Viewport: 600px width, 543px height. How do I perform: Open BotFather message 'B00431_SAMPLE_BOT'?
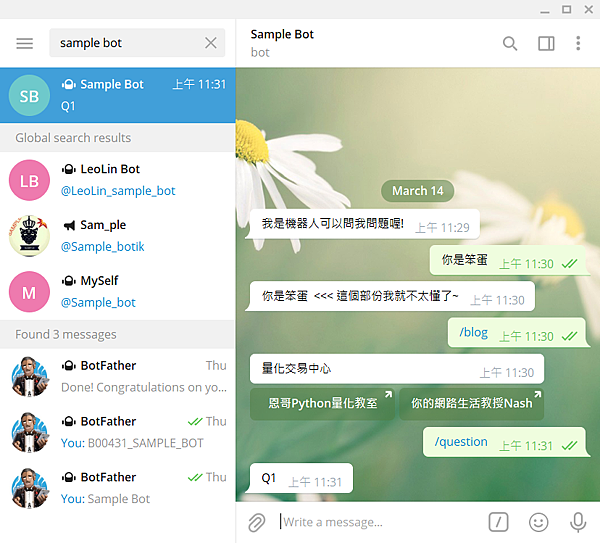(x=117, y=432)
